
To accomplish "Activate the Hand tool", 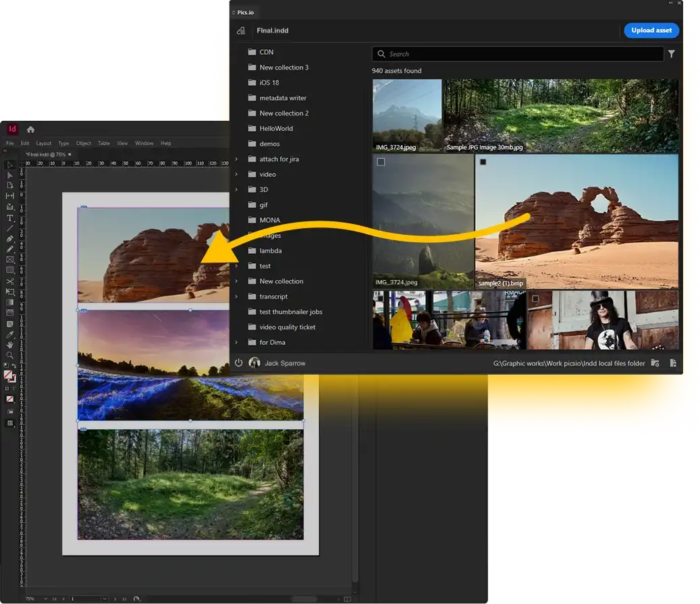I will [10, 345].
